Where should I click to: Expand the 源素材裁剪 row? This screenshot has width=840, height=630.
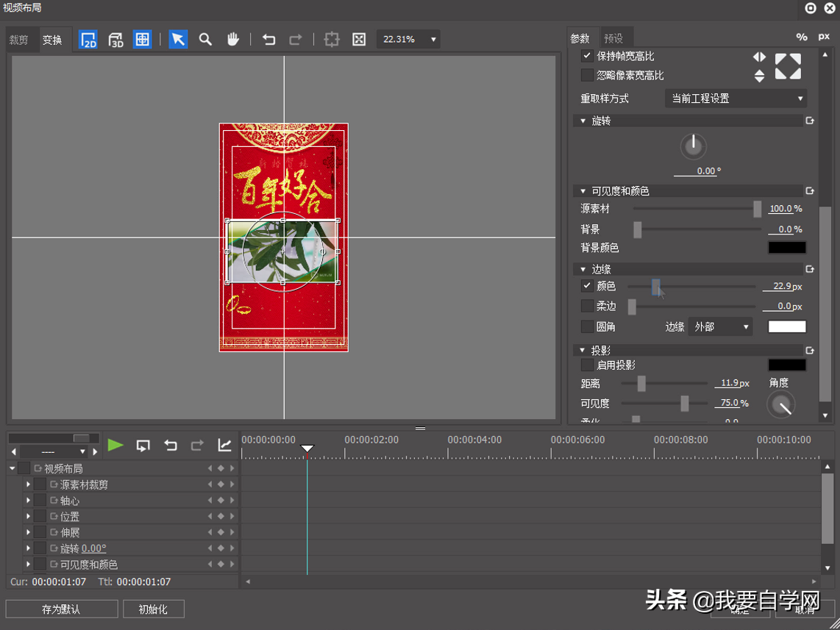(x=29, y=484)
